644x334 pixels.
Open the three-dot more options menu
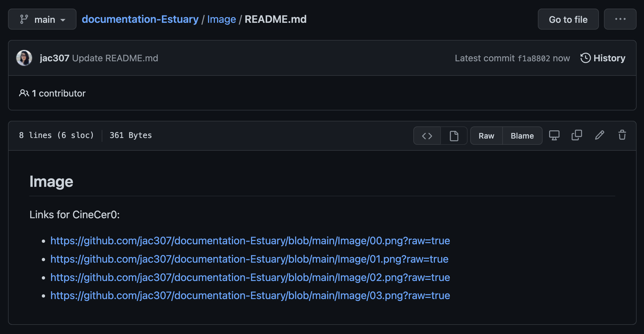tap(620, 19)
